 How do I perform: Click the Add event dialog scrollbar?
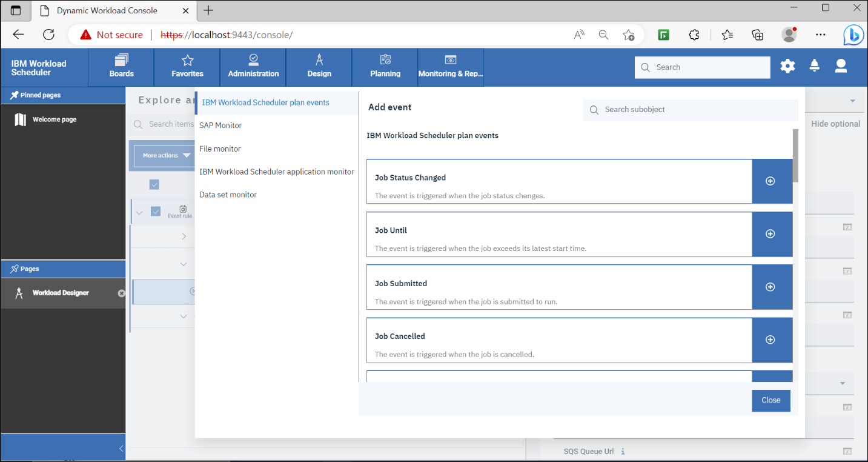point(795,156)
